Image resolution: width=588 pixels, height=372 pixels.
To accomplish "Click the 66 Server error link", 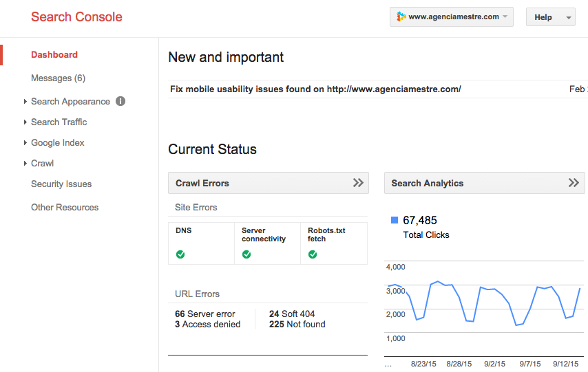I will click(x=205, y=314).
